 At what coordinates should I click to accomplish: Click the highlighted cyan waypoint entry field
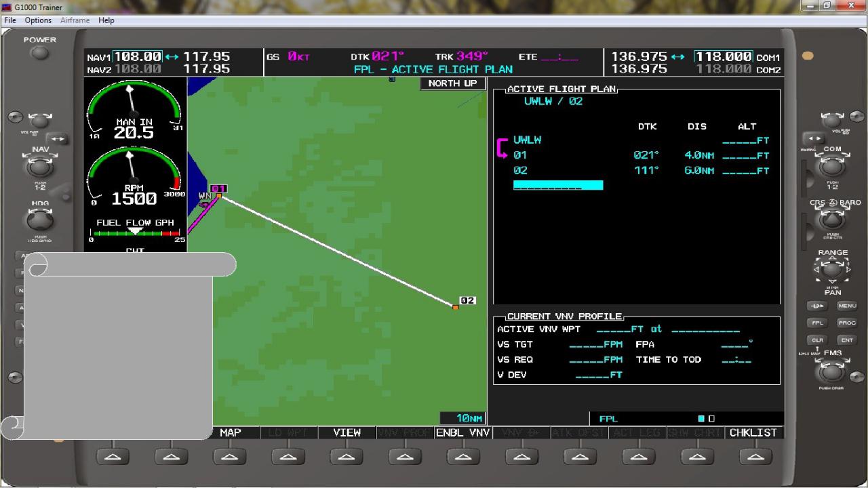coord(558,185)
